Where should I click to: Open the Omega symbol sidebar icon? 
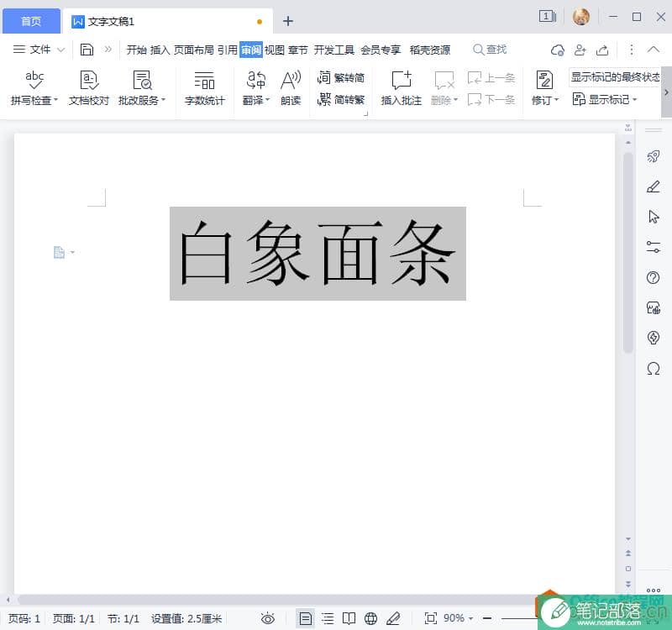[x=654, y=368]
